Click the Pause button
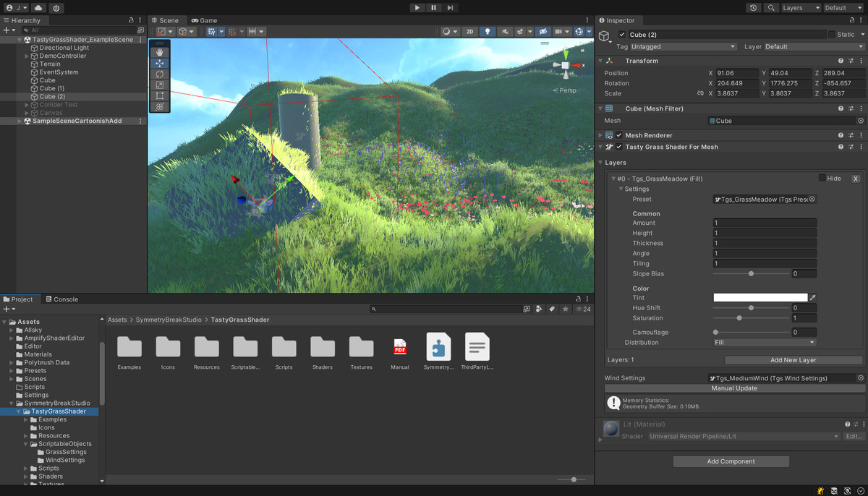The width and height of the screenshot is (868, 496). [x=433, y=8]
